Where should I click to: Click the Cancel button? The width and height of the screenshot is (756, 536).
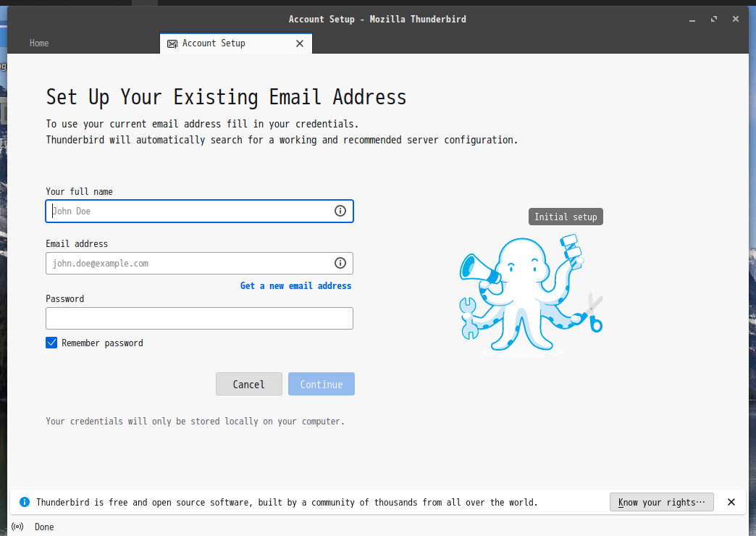coord(249,384)
